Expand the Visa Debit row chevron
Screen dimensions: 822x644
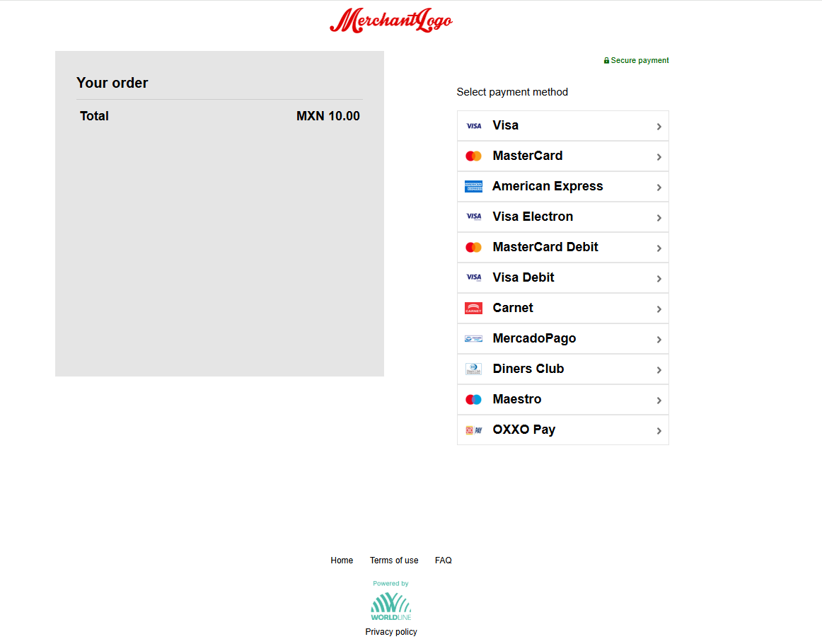659,278
